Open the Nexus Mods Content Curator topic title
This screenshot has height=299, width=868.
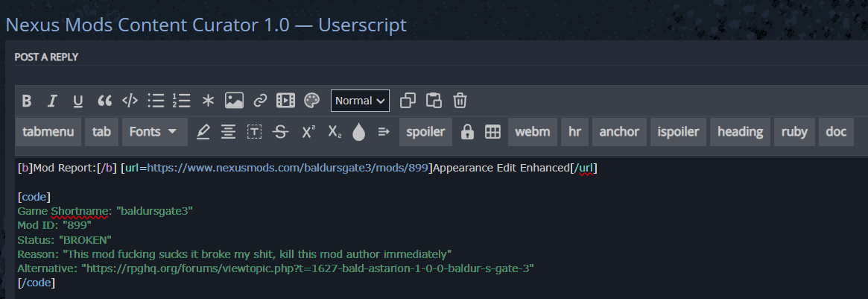206,25
